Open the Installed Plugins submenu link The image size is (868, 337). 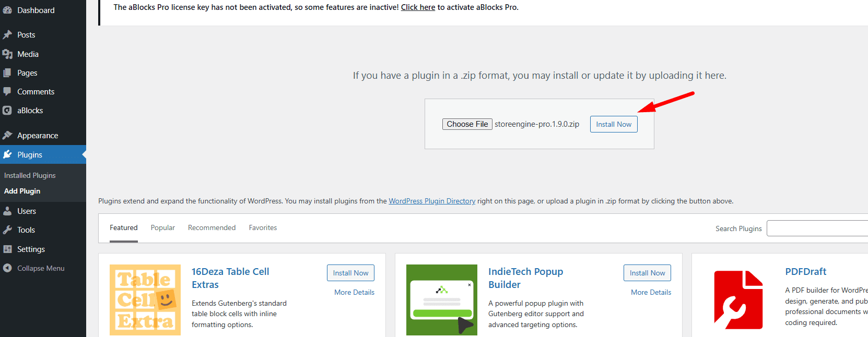[30, 176]
